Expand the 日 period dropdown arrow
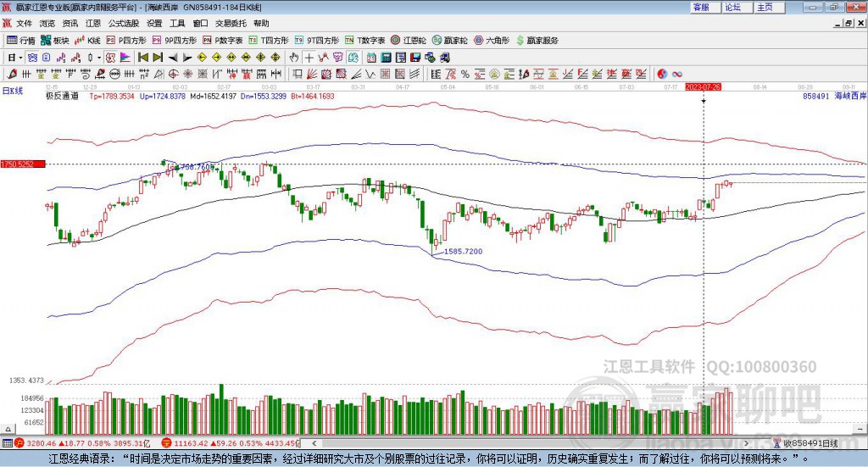Viewport: 868px width, 467px height. coord(21,58)
